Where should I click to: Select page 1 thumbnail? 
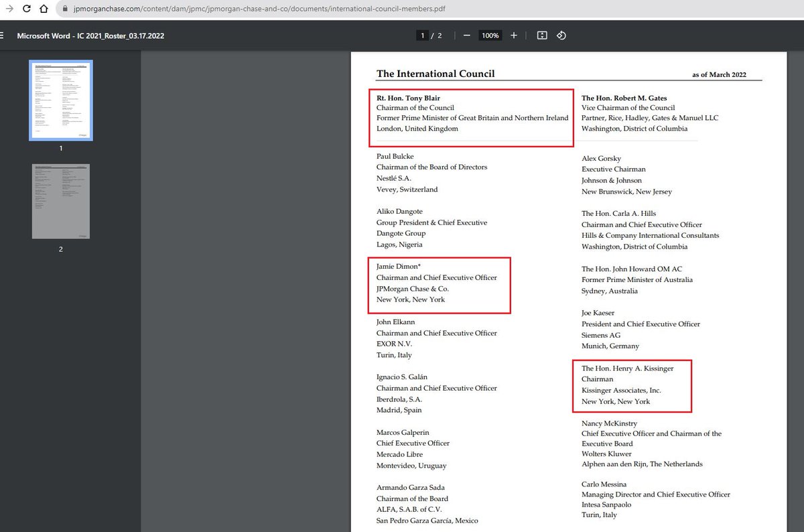(x=61, y=101)
